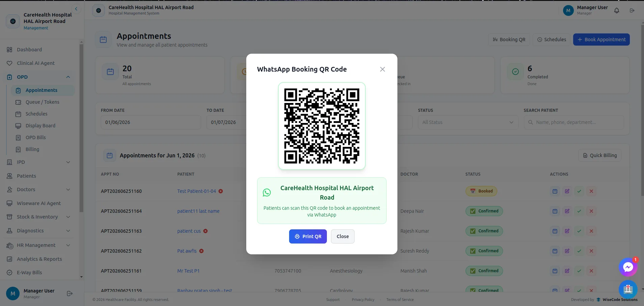644x306 pixels.
Task: Click the Search Patient input field
Action: pos(574,122)
